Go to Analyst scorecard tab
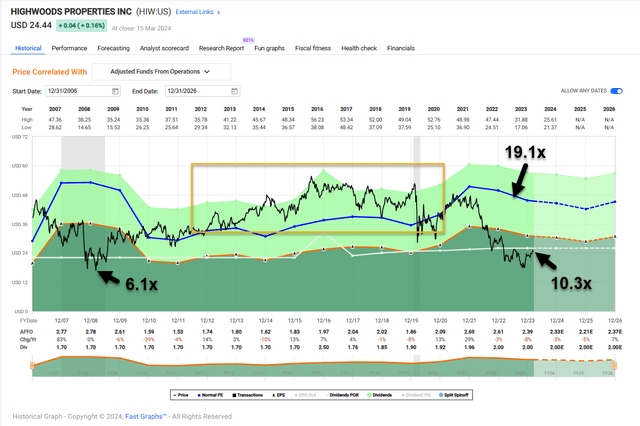Screen dimensions: 640x426 pyautogui.click(x=164, y=48)
